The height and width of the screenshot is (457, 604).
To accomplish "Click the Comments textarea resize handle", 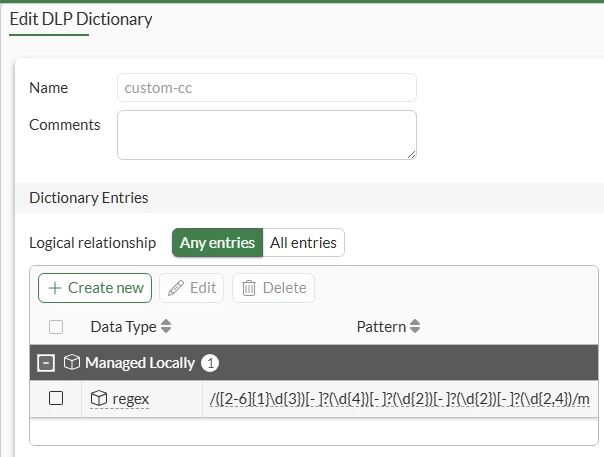I will (x=411, y=155).
